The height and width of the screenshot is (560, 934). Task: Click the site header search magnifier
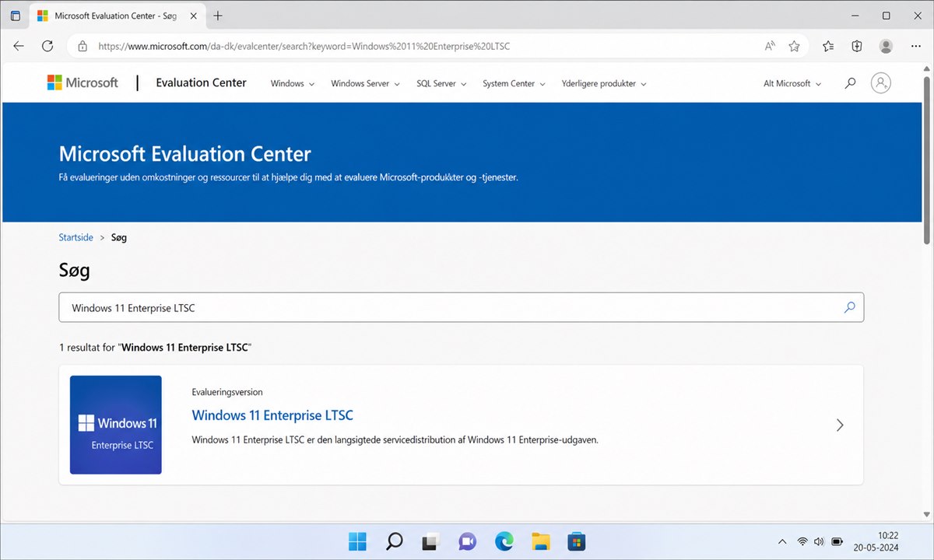pos(850,83)
